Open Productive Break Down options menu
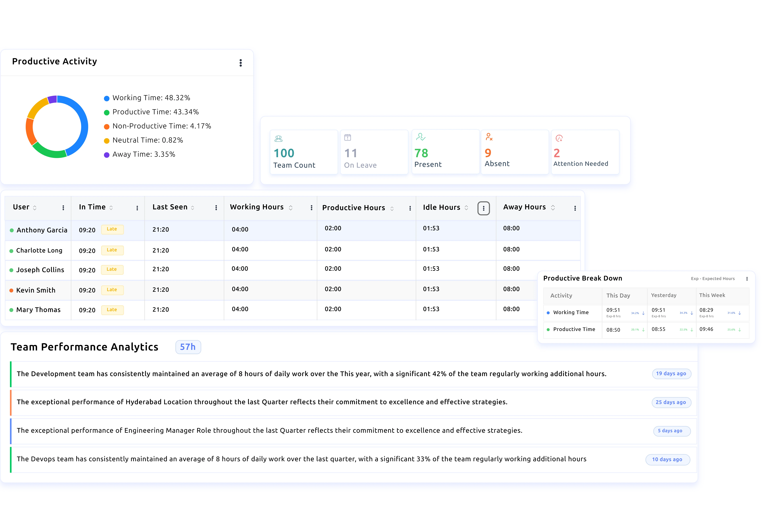Viewport: 763px width, 532px height. coord(747,279)
